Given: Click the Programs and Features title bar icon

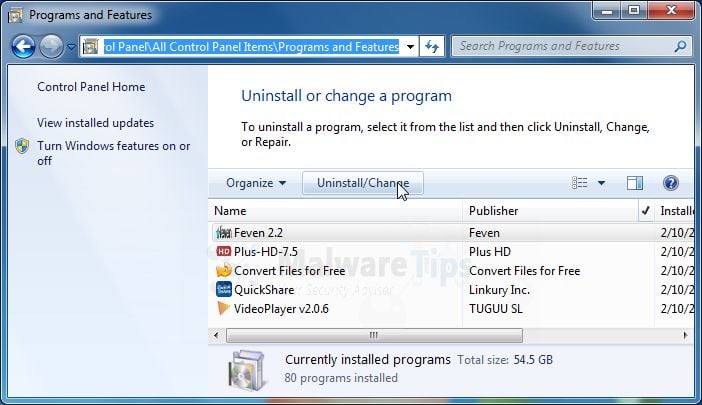Looking at the screenshot, I should 15,15.
